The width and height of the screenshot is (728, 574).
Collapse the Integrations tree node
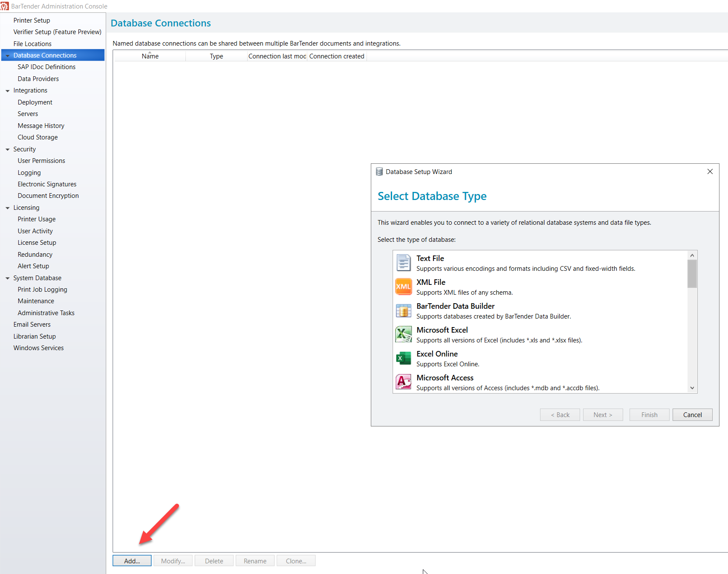[7, 91]
